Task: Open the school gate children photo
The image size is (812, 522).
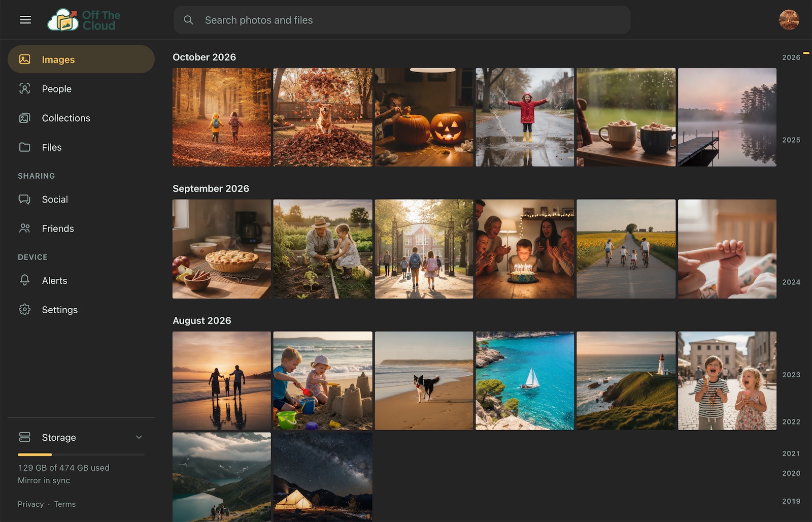Action: tap(424, 249)
